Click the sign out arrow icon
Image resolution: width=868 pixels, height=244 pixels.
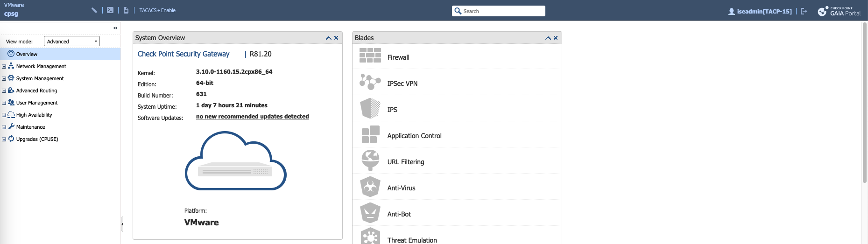pos(804,11)
